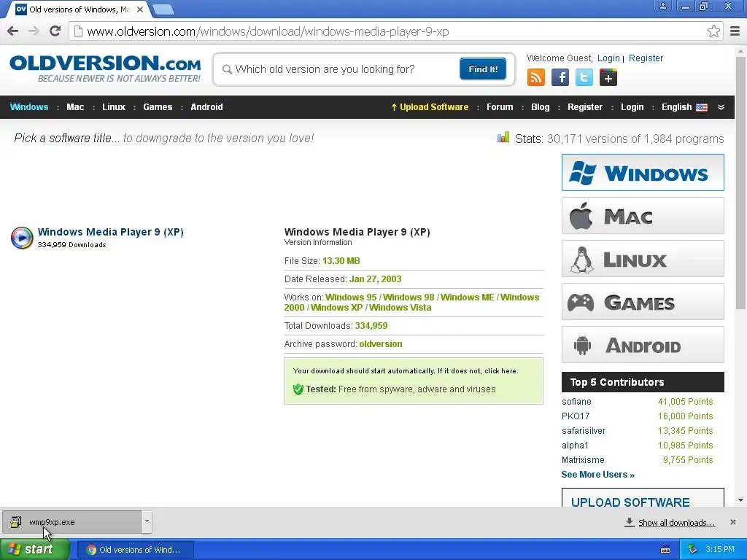Viewport: 747px width, 560px height.
Task: Click the green tested shield icon
Action: [298, 389]
